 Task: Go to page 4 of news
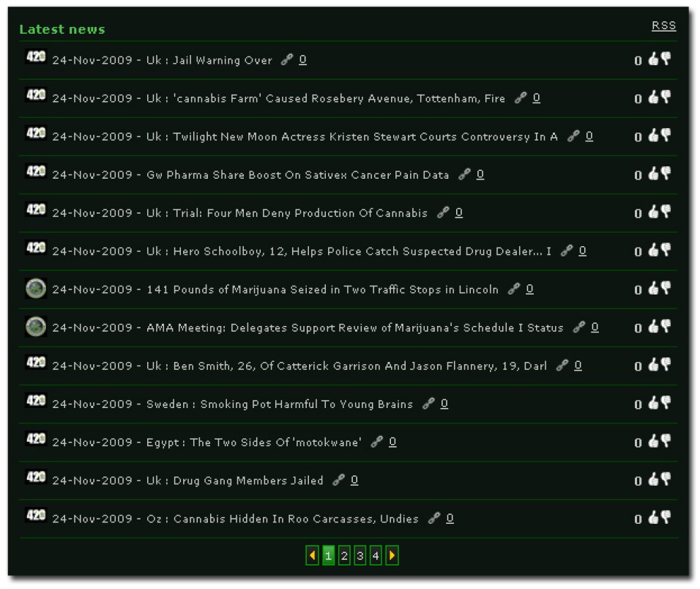[376, 556]
